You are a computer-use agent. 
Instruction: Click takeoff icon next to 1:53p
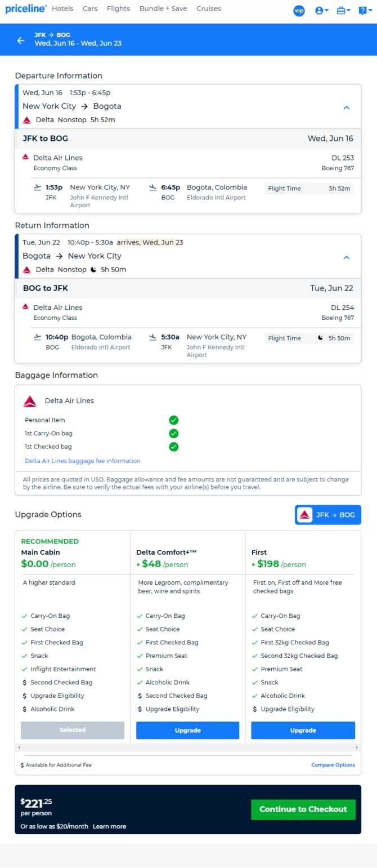click(x=38, y=188)
